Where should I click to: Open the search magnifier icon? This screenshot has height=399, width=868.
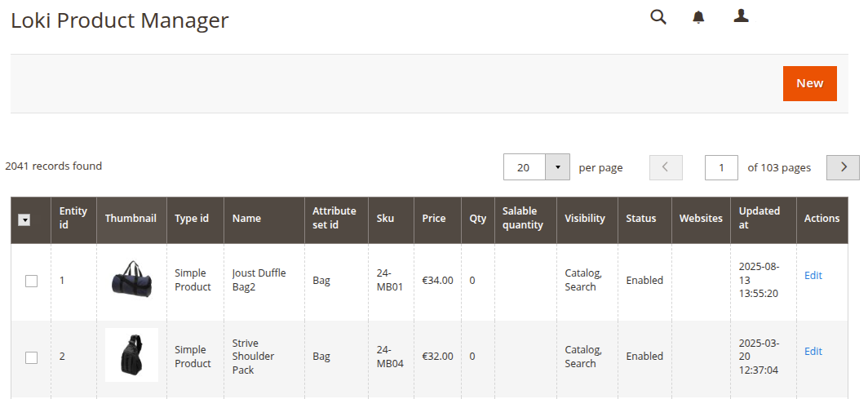tap(658, 17)
